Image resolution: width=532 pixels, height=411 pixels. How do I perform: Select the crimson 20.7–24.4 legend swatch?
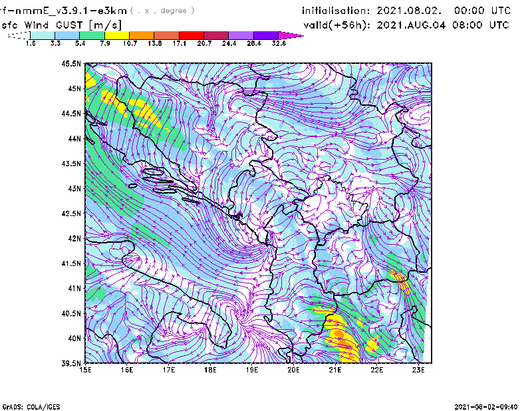[x=217, y=35]
